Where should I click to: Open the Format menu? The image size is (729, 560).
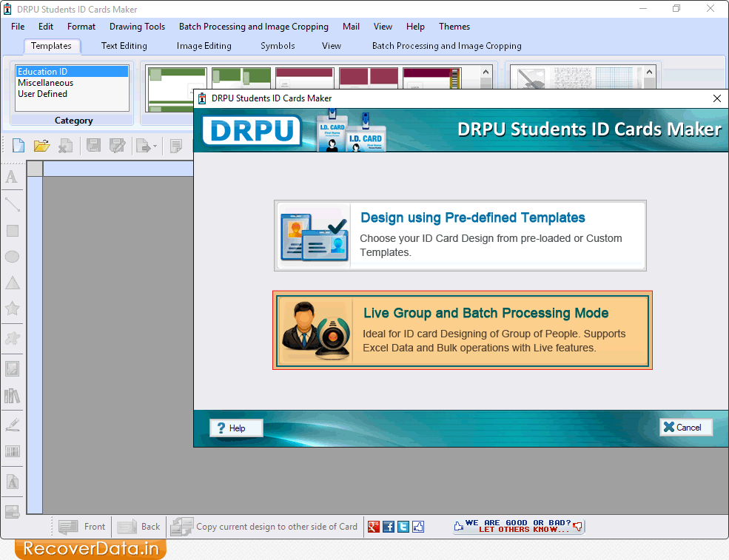click(81, 27)
